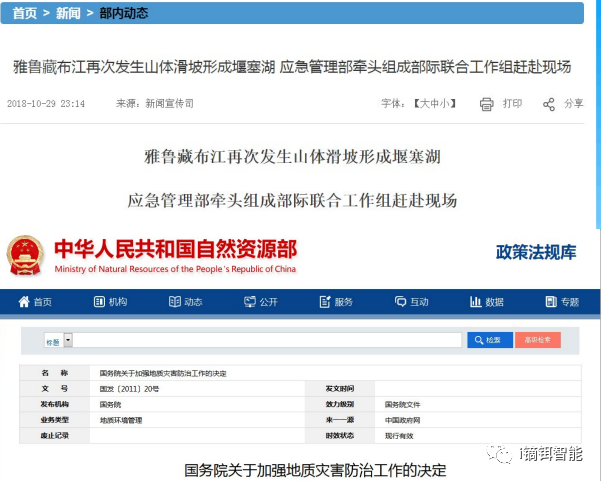The width and height of the screenshot is (602, 481).
Task: Click the blue 检索 search button
Action: click(489, 340)
